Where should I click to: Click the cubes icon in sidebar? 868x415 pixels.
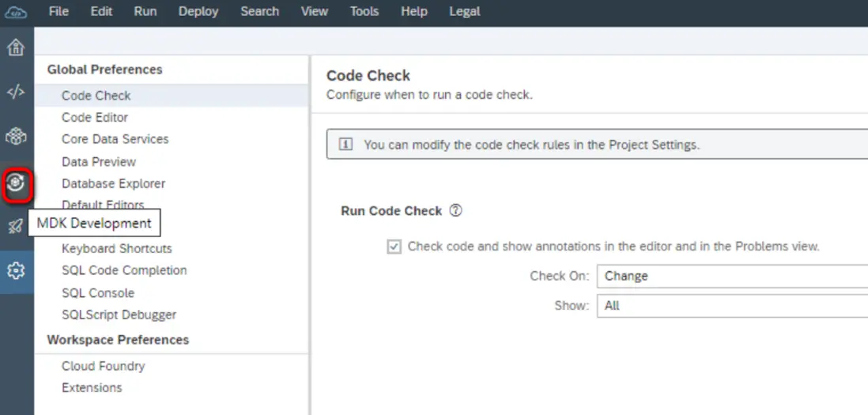click(x=16, y=138)
